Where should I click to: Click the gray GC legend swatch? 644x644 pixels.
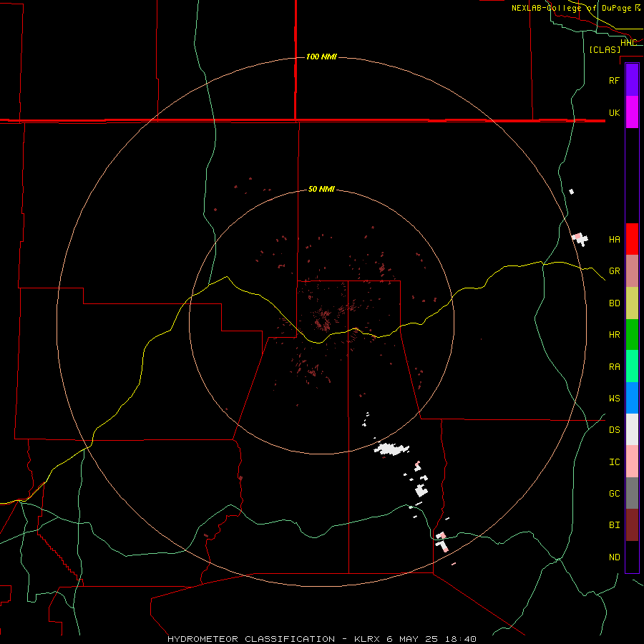click(x=632, y=493)
